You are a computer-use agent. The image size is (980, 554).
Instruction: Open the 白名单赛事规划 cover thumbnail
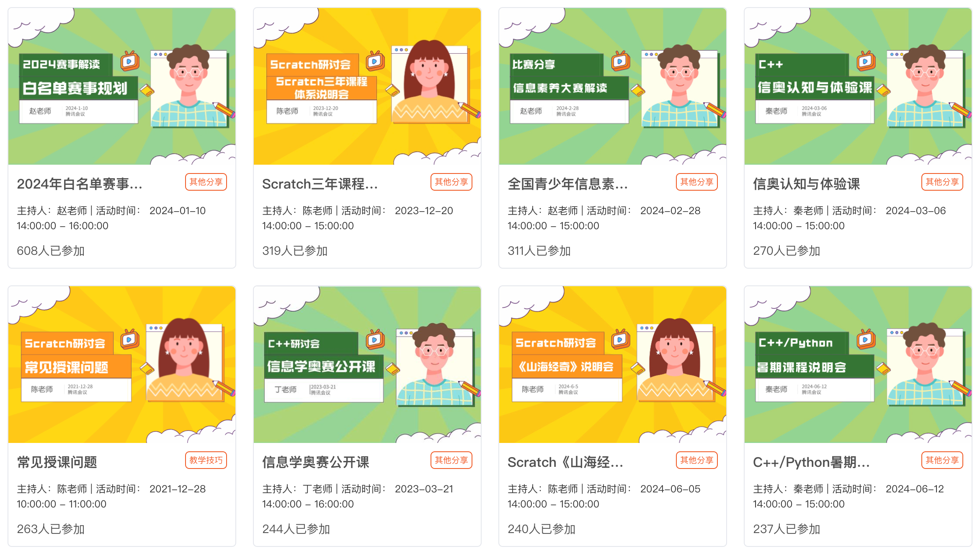click(x=122, y=86)
